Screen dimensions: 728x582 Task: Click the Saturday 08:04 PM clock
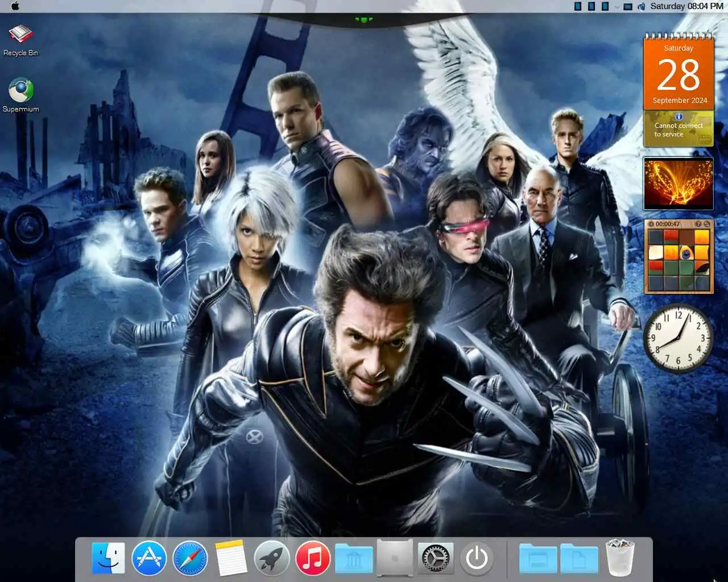pos(686,6)
